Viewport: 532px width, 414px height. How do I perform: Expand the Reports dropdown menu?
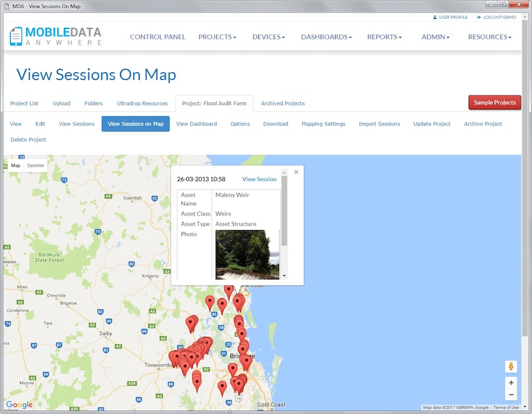pos(384,37)
